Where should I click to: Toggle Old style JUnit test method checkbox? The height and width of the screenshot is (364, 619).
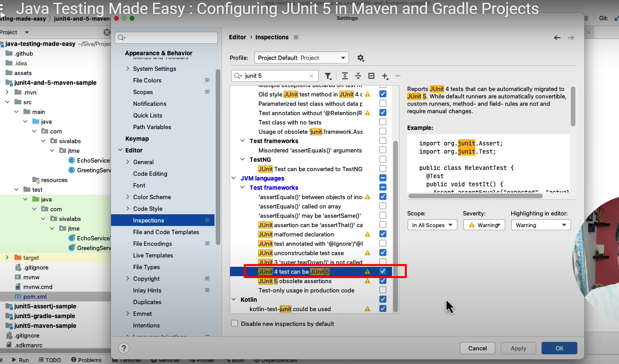(x=383, y=94)
